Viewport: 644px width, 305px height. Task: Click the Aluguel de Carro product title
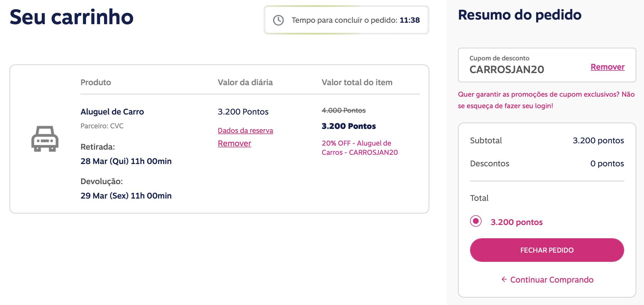pos(112,112)
